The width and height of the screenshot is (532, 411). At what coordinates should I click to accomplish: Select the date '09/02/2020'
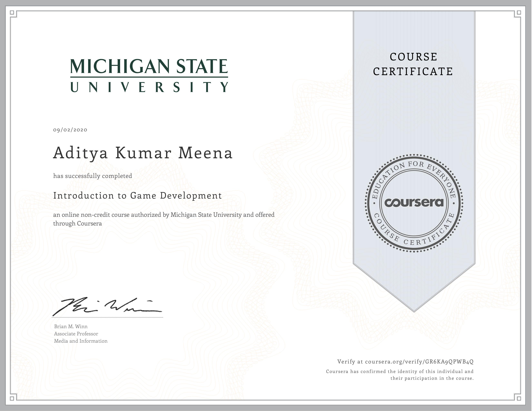[70, 130]
